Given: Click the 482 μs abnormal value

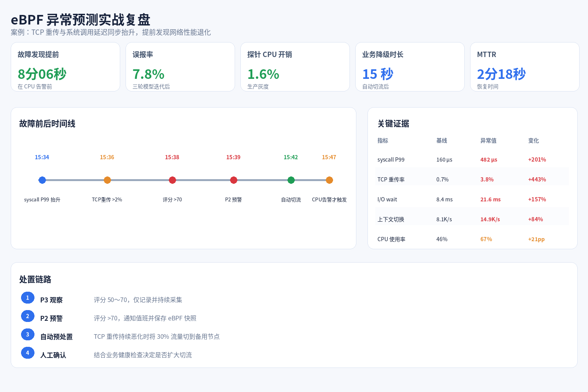Looking at the screenshot, I should click(x=489, y=160).
